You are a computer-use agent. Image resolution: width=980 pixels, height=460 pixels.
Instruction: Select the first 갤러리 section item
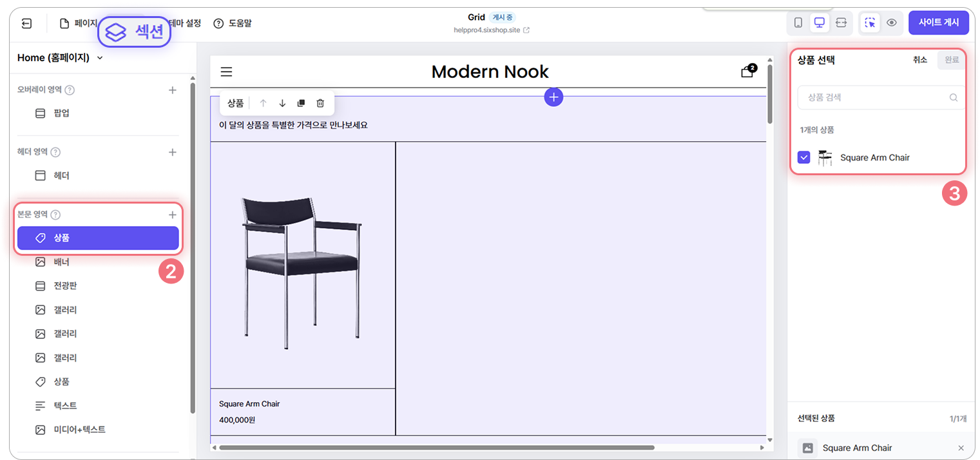[97, 310]
